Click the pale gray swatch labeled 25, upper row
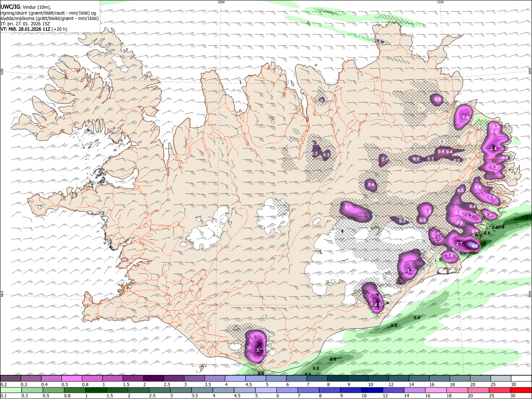The image size is (532, 399). point(500,378)
